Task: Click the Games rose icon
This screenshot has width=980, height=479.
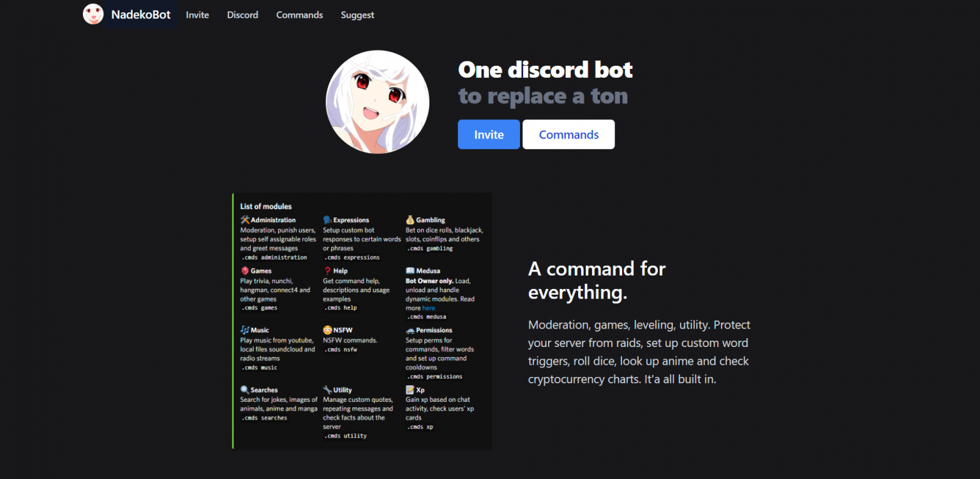Action: pos(244,270)
